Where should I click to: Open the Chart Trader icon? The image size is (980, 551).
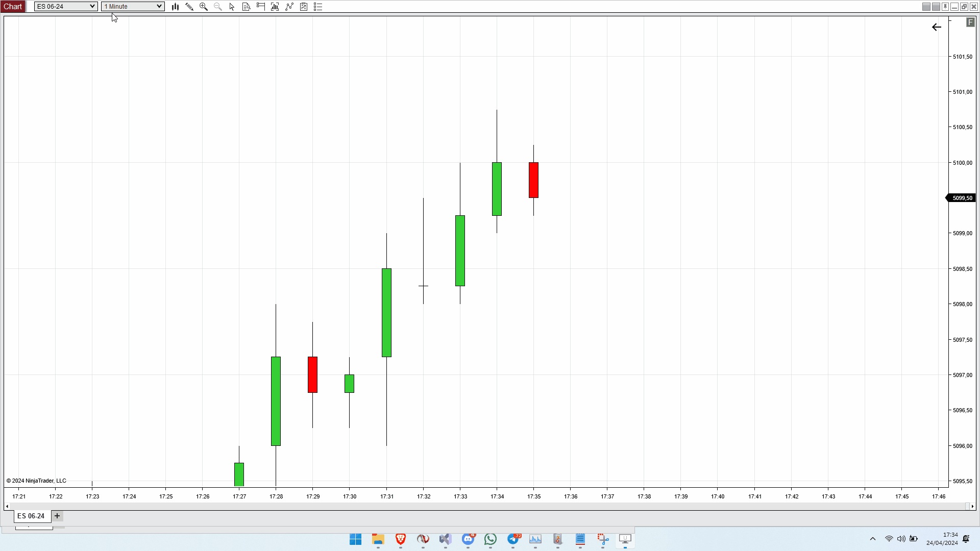click(x=261, y=7)
